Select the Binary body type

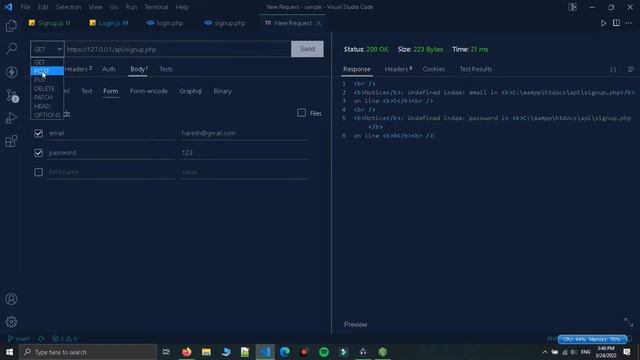click(222, 91)
